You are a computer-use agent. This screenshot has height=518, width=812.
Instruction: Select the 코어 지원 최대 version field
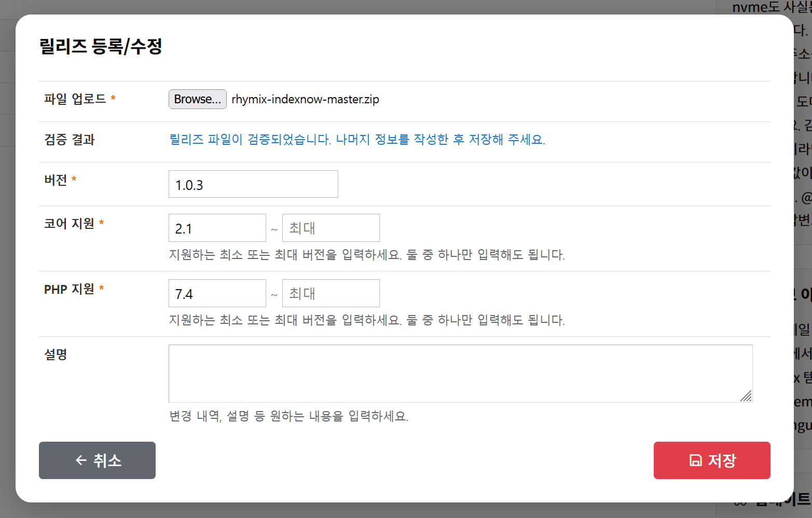coord(331,228)
